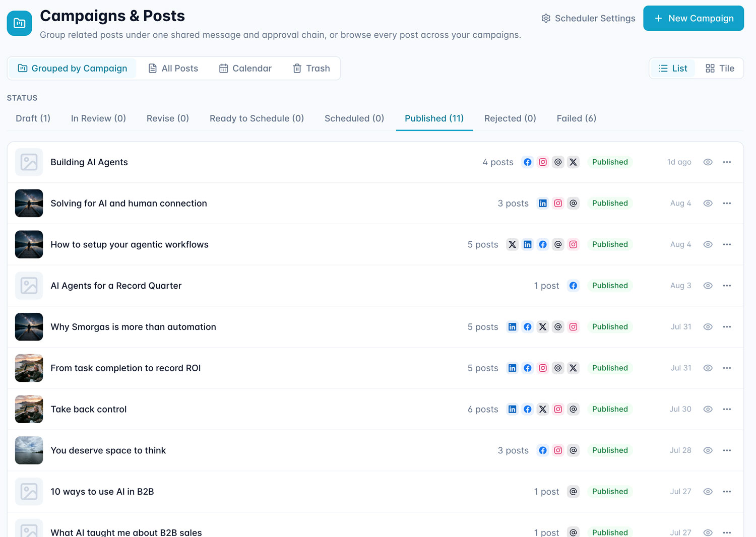Open three-dot menu for 10 ways to use AI
The width and height of the screenshot is (756, 537).
(727, 492)
